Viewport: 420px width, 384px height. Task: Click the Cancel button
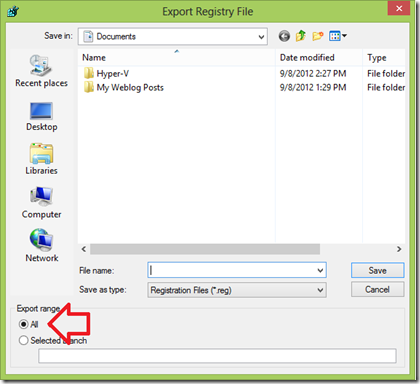377,289
